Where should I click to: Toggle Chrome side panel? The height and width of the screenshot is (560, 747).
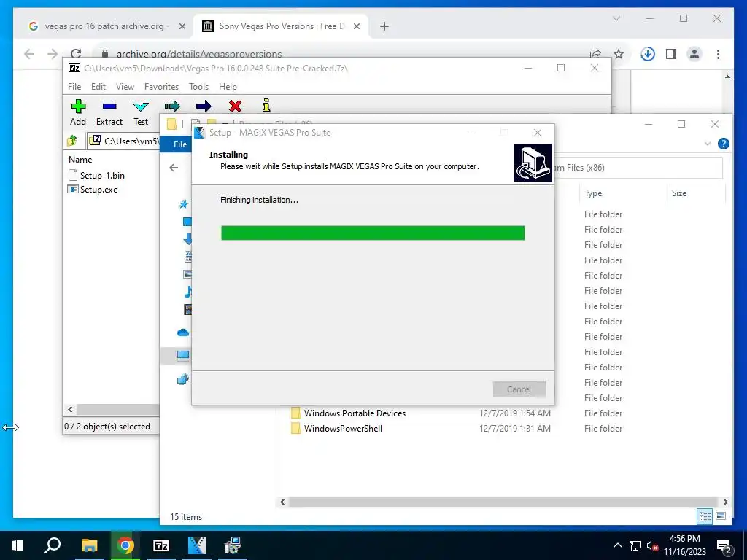(671, 54)
